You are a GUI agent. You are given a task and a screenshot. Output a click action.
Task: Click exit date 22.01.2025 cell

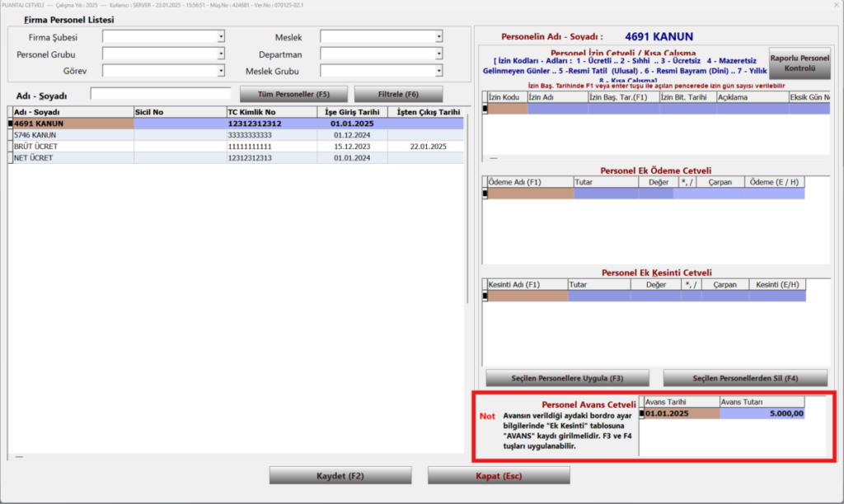[428, 147]
